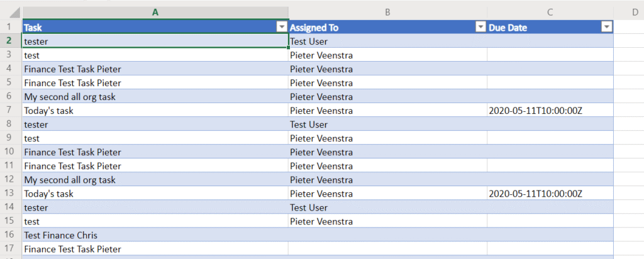Image resolution: width=644 pixels, height=259 pixels.
Task: Select Finance Test Task Pieter in row 4
Action: (x=155, y=69)
